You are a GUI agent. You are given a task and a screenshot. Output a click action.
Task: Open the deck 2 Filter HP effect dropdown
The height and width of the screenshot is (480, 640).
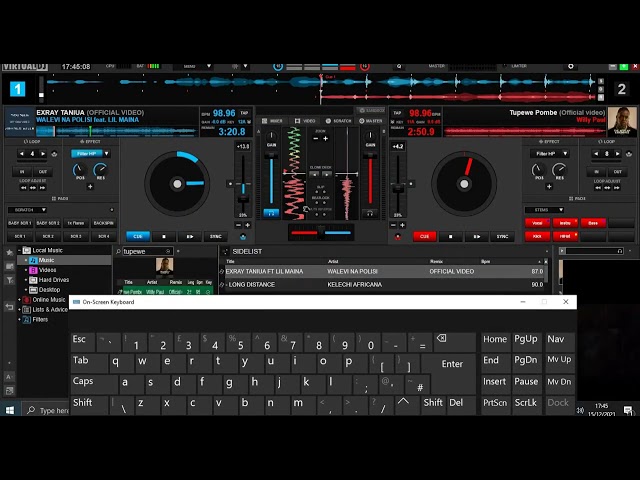tap(565, 153)
